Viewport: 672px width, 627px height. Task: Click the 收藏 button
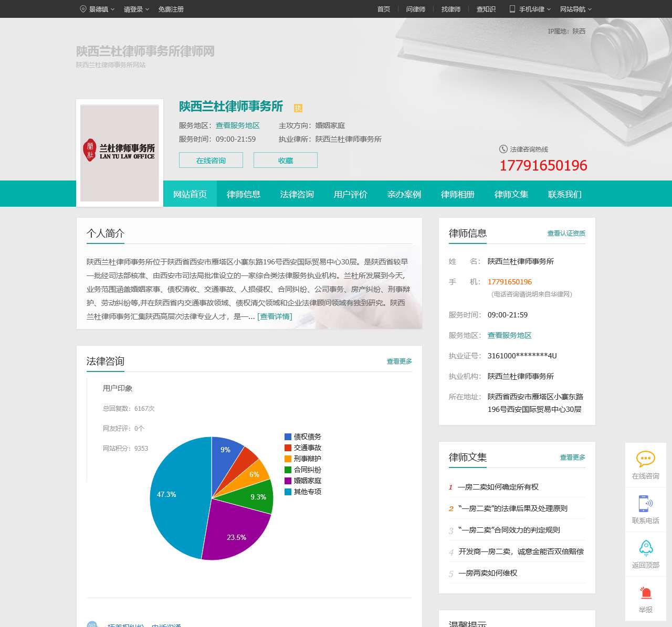point(286,160)
